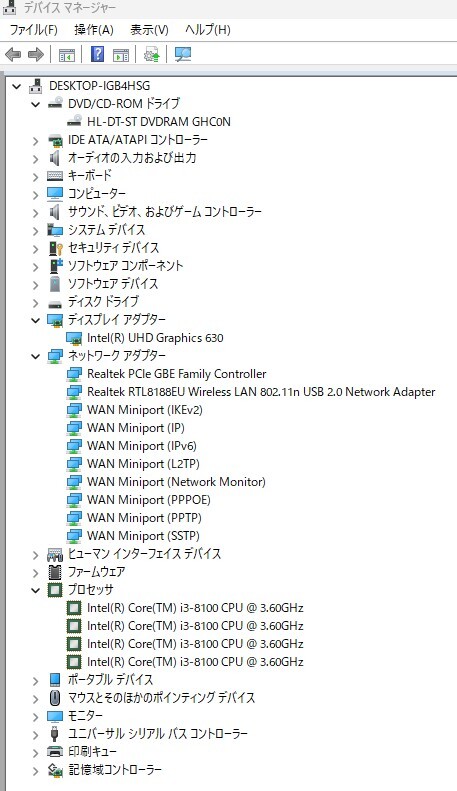Select HL-DT-ST DVDRAM GHC0N device
This screenshot has height=791, width=457.
159,122
